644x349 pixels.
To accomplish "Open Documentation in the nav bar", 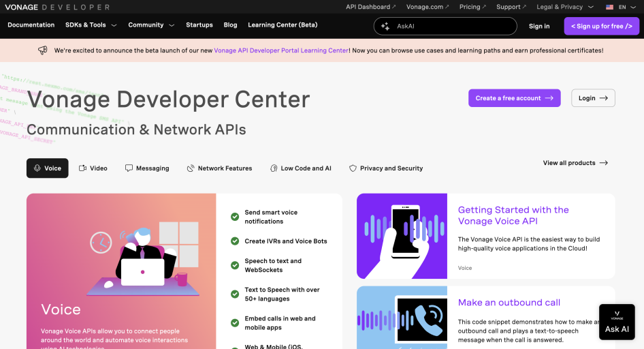I will coord(31,25).
